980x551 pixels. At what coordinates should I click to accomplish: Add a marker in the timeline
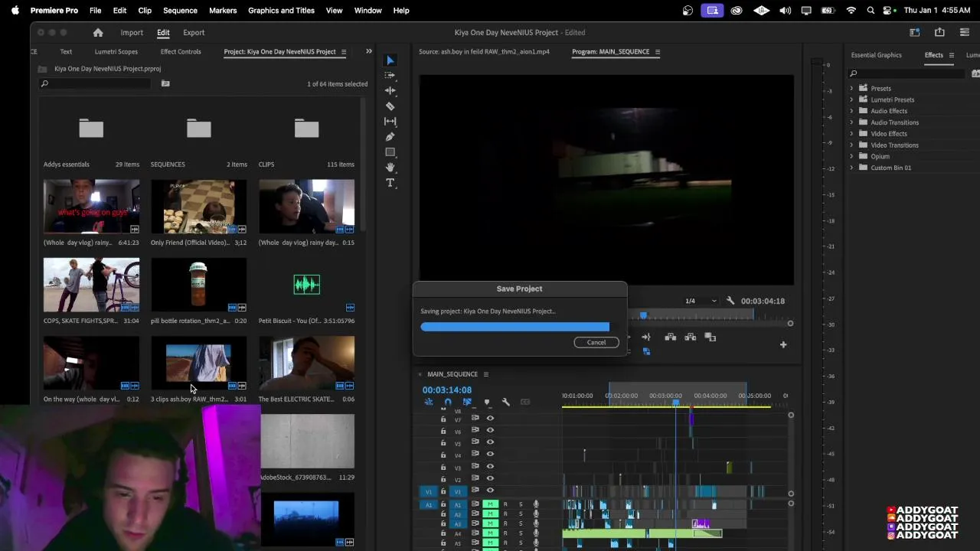[486, 402]
